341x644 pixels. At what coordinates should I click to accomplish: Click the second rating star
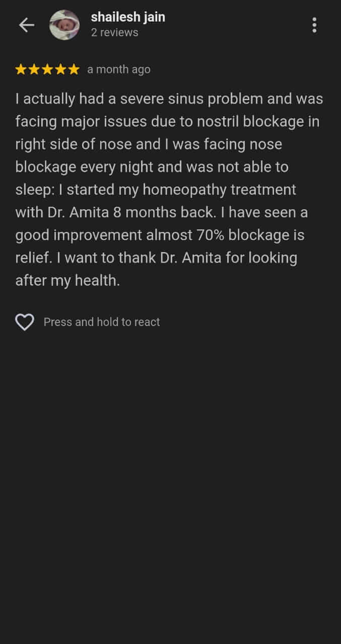tap(34, 69)
